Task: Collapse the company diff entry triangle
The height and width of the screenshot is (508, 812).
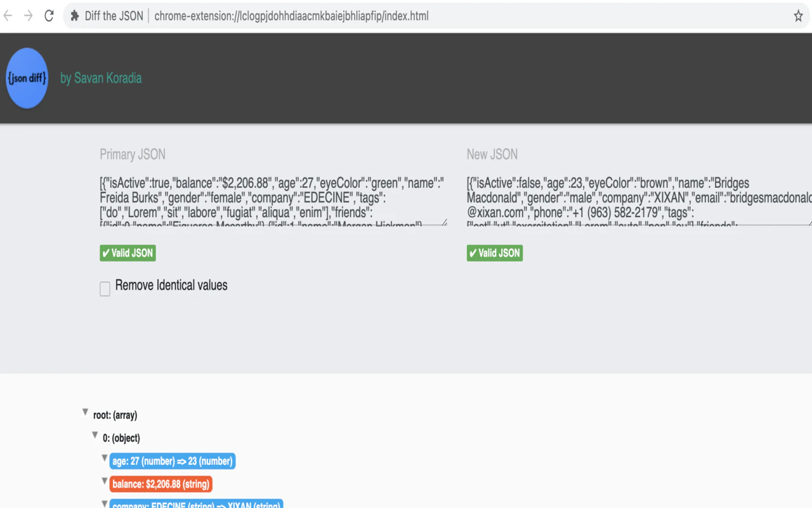Action: click(x=104, y=504)
